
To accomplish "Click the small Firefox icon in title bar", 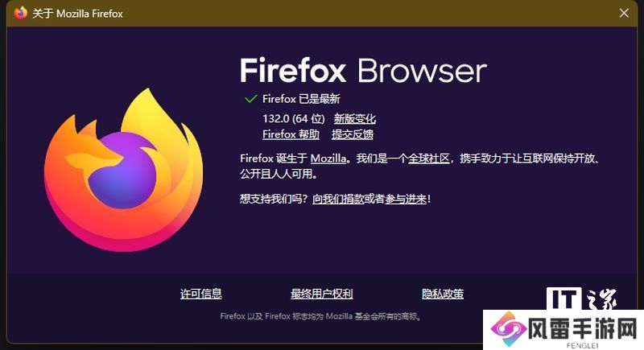I will (21, 13).
